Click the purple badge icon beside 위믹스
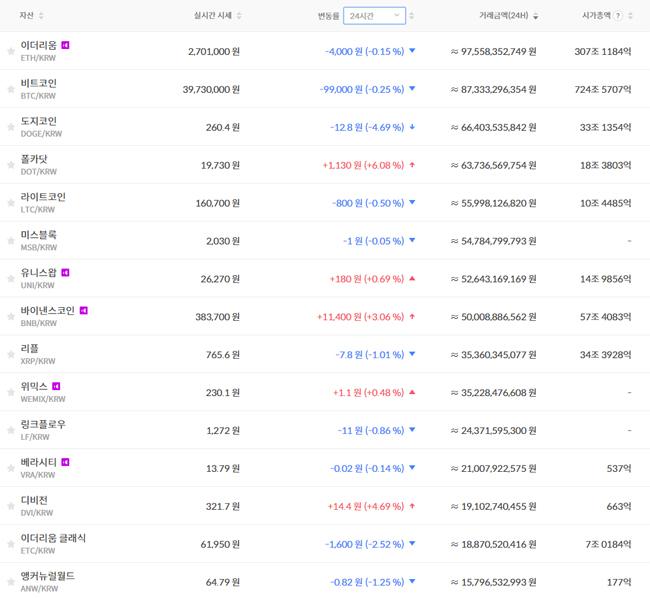The height and width of the screenshot is (598, 650). (57, 386)
